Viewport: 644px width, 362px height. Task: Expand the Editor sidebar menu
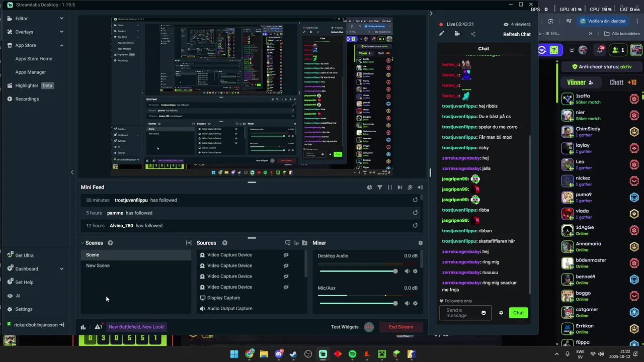click(x=62, y=19)
